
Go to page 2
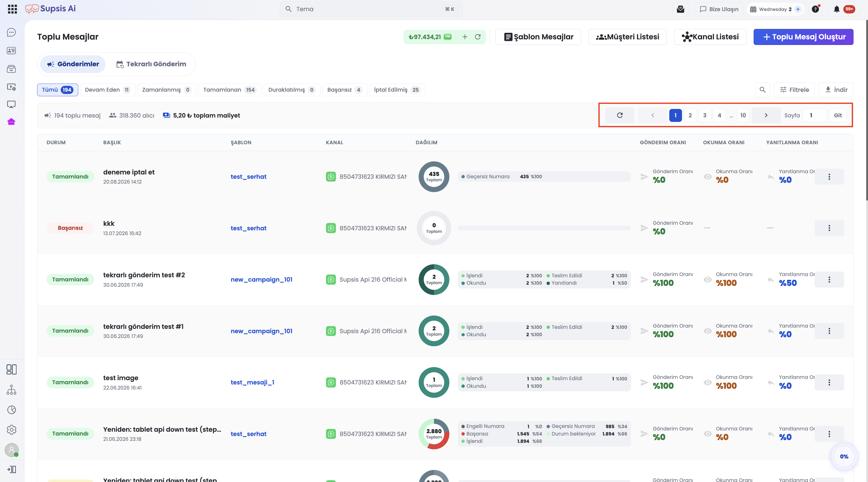click(x=690, y=115)
